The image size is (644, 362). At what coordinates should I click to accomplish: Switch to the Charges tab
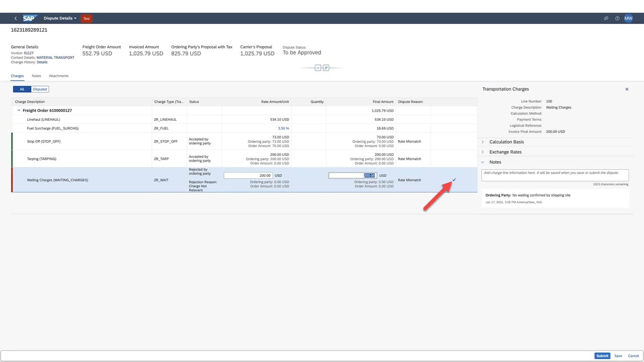click(x=17, y=76)
